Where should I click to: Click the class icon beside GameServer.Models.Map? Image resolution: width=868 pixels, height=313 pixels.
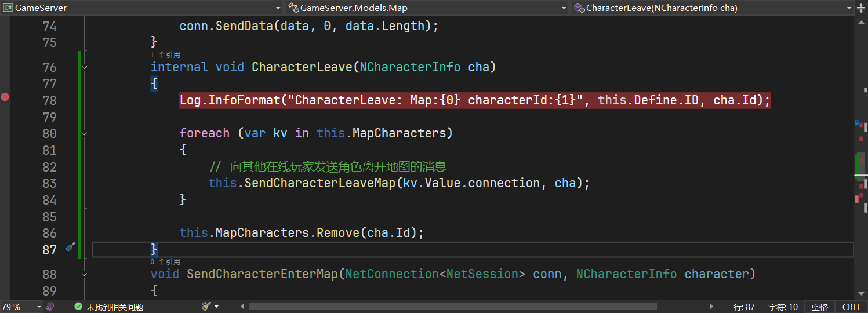click(294, 8)
